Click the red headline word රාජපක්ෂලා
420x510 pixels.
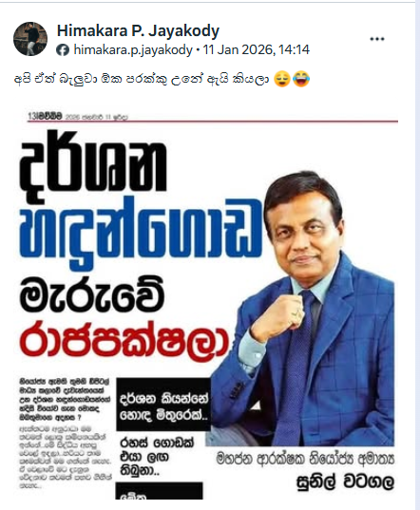pos(124,342)
